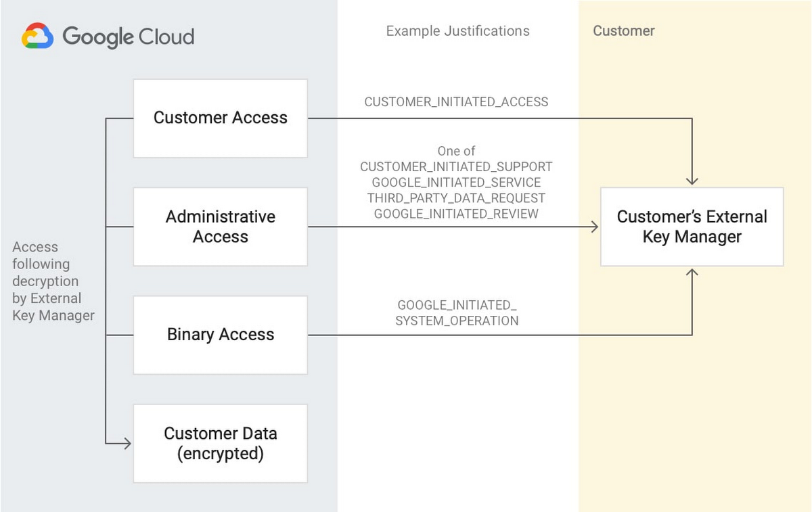Click the 'Access following decryption' side note
The height and width of the screenshot is (512, 812).
tap(53, 281)
